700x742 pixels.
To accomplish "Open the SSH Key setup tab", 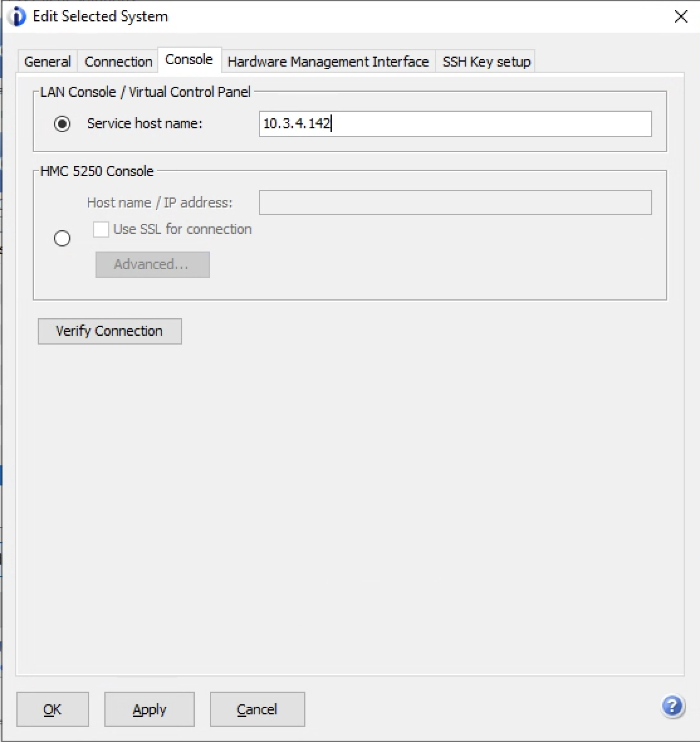I will pyautogui.click(x=486, y=62).
